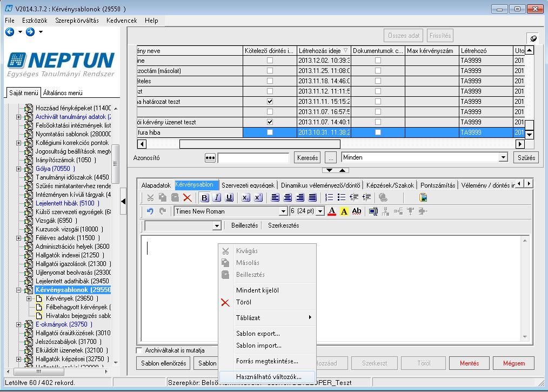
Task: Click the Sablon ellenőrzés button
Action: coord(164,363)
